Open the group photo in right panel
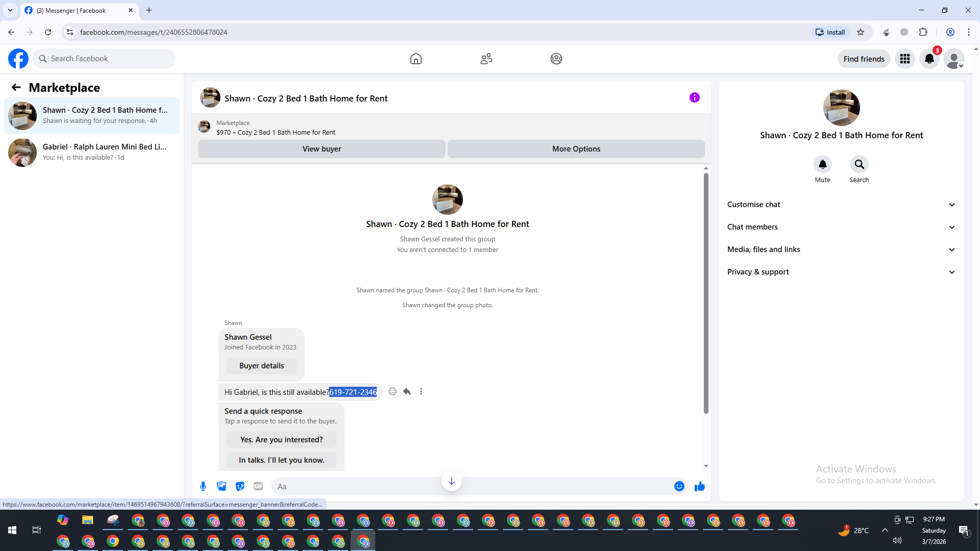Viewport: 980px width, 551px height. coord(842,108)
